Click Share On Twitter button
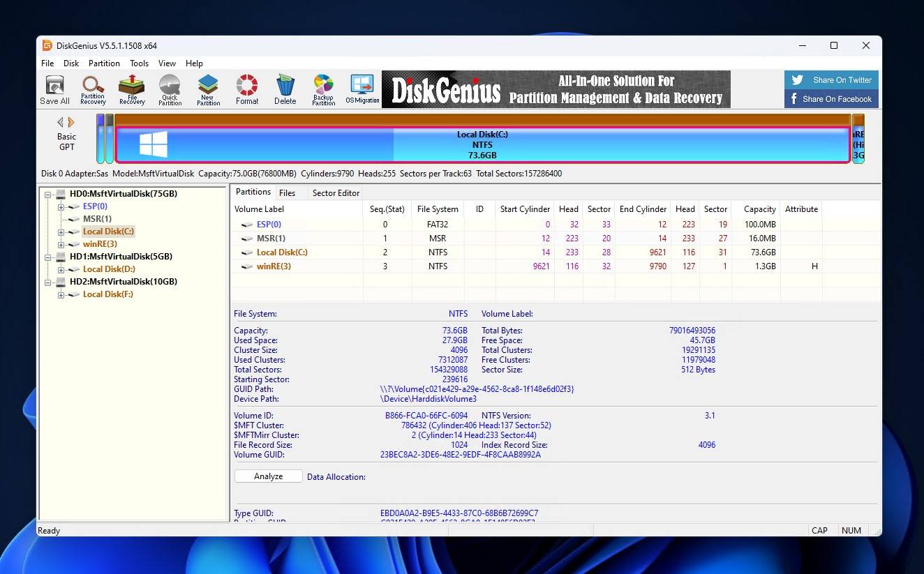Screen dimensions: 924x574 pyautogui.click(x=831, y=80)
